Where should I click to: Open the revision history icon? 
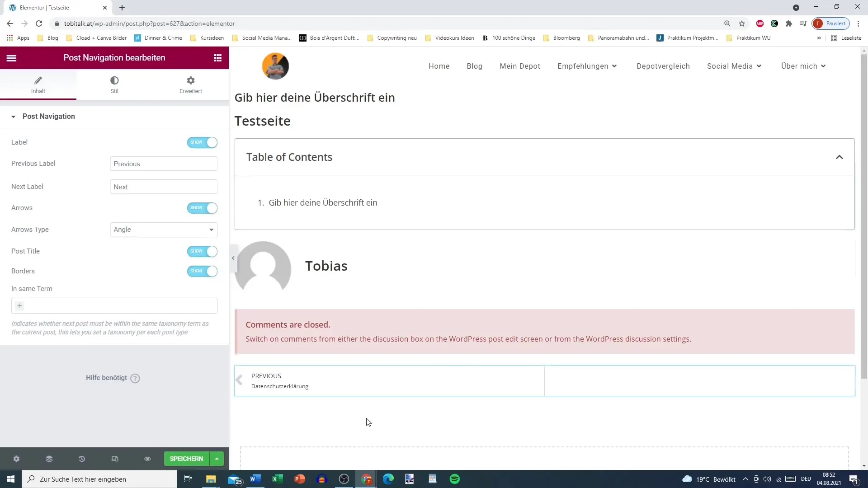[x=82, y=459]
